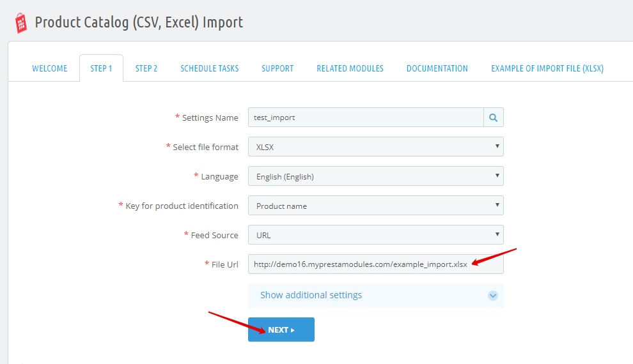Switch to the STEP 2 tab

146,68
